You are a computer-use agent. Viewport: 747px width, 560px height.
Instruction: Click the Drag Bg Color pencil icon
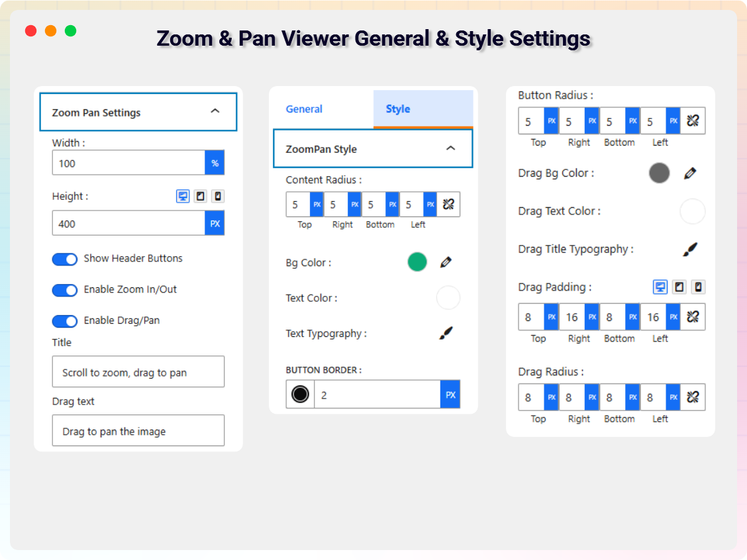[690, 173]
